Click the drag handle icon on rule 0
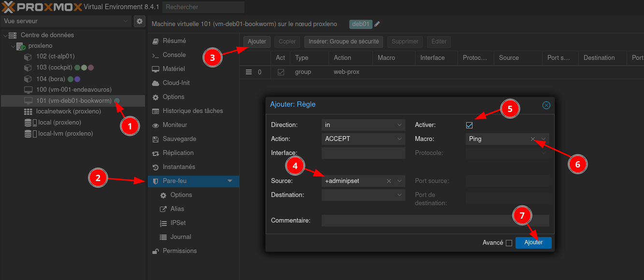This screenshot has width=644, height=280. click(249, 72)
